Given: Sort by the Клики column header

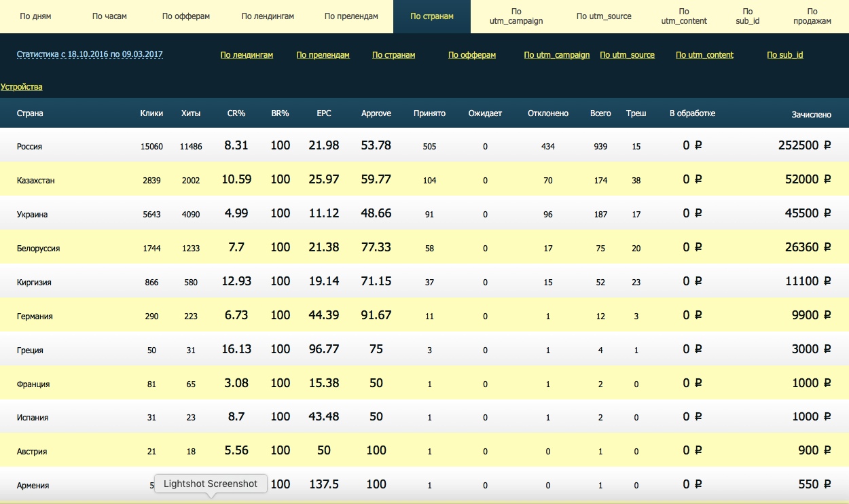Looking at the screenshot, I should point(151,113).
